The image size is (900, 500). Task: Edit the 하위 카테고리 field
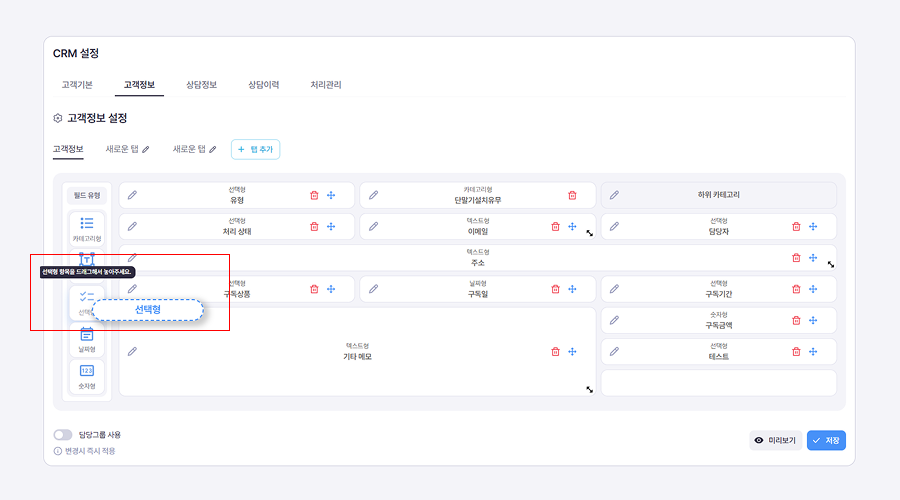[x=614, y=195]
